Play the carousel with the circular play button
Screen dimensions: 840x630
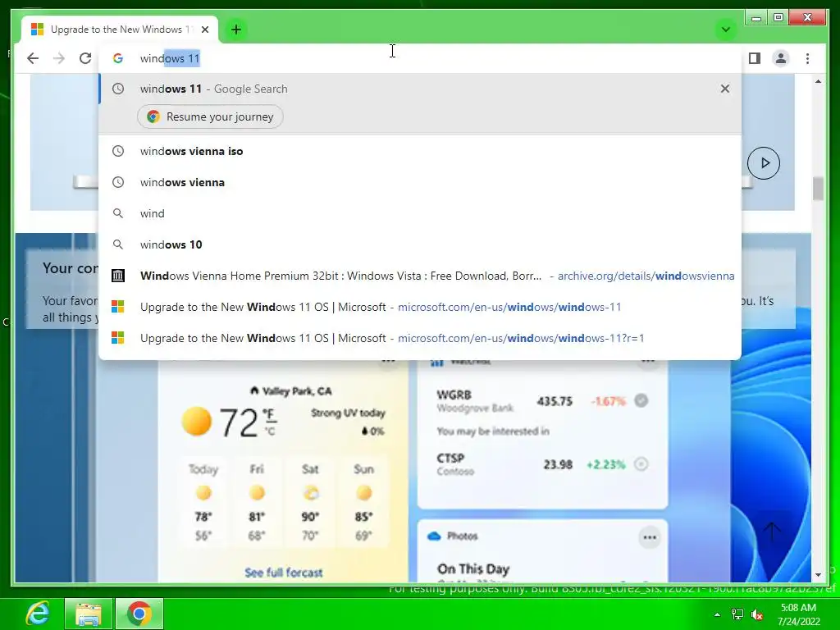[x=764, y=163]
